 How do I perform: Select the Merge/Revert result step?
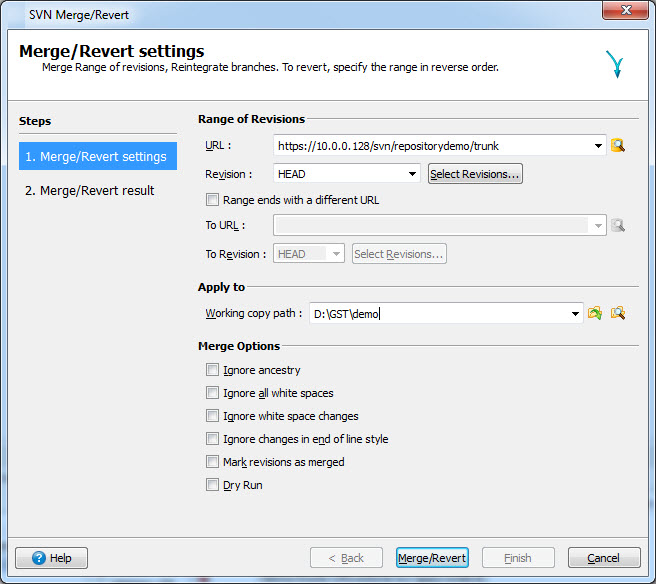click(x=90, y=190)
